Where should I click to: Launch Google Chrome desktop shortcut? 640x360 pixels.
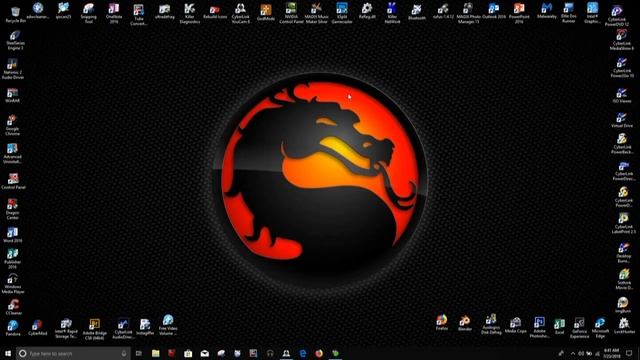12,125
